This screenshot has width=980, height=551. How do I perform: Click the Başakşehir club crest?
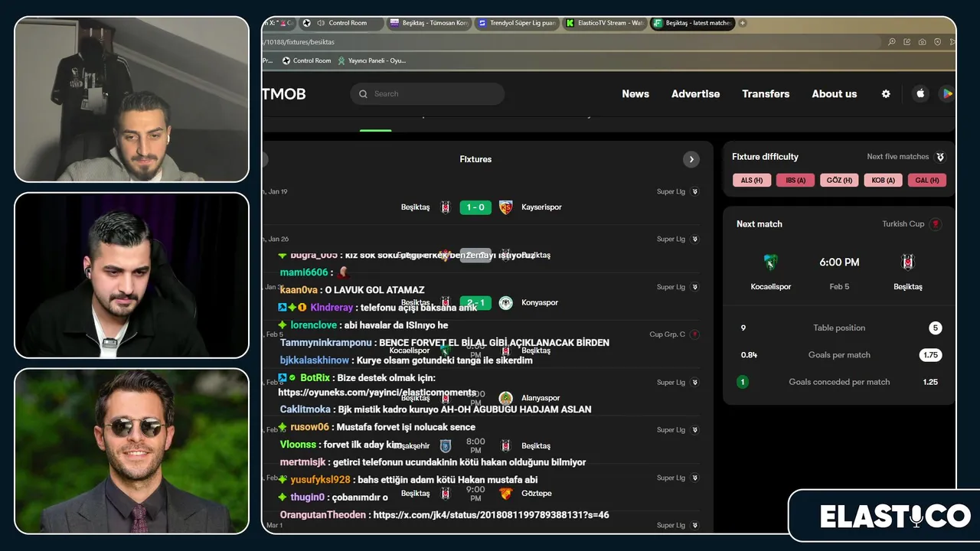pos(446,445)
